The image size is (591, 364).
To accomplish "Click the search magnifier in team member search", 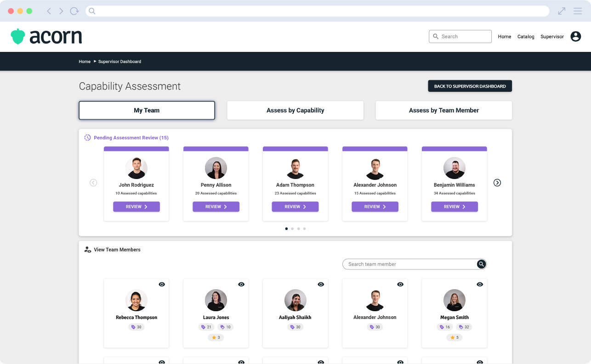I will coord(481,264).
